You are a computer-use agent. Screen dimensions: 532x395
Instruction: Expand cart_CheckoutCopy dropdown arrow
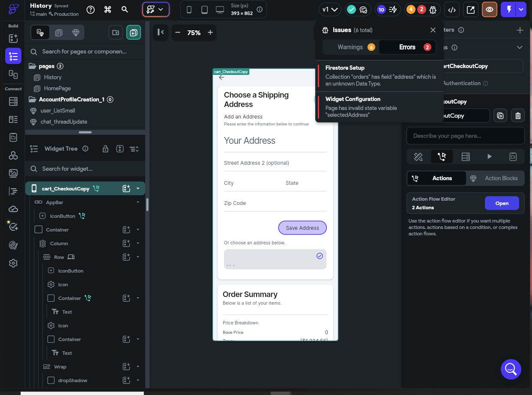[x=138, y=188]
